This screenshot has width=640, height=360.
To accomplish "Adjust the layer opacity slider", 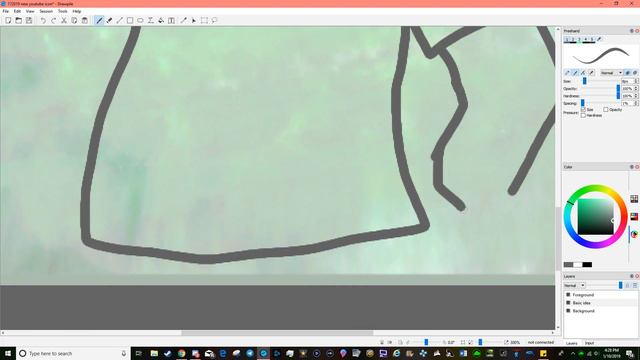I will tap(603, 285).
